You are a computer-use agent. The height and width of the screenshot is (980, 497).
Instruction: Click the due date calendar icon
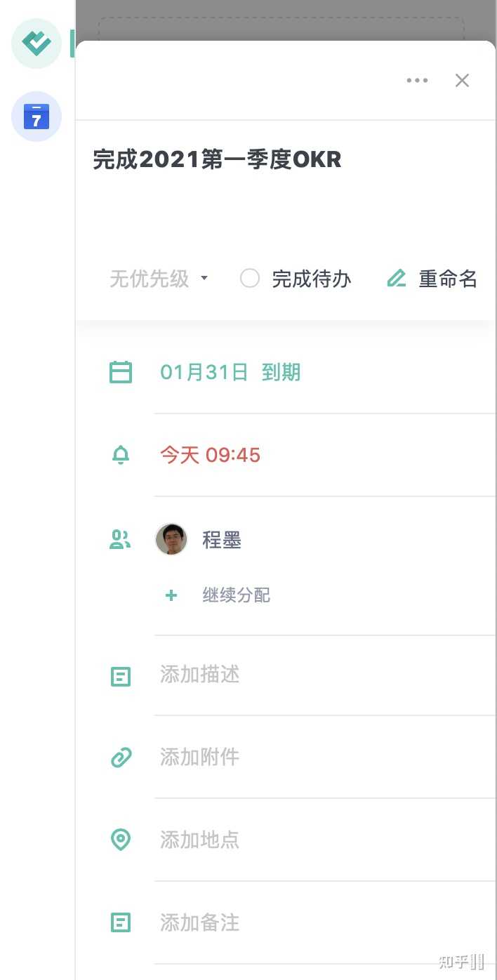(121, 372)
